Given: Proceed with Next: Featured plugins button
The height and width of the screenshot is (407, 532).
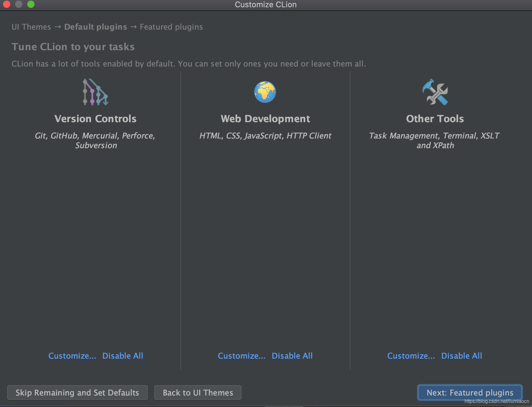Looking at the screenshot, I should tap(470, 392).
